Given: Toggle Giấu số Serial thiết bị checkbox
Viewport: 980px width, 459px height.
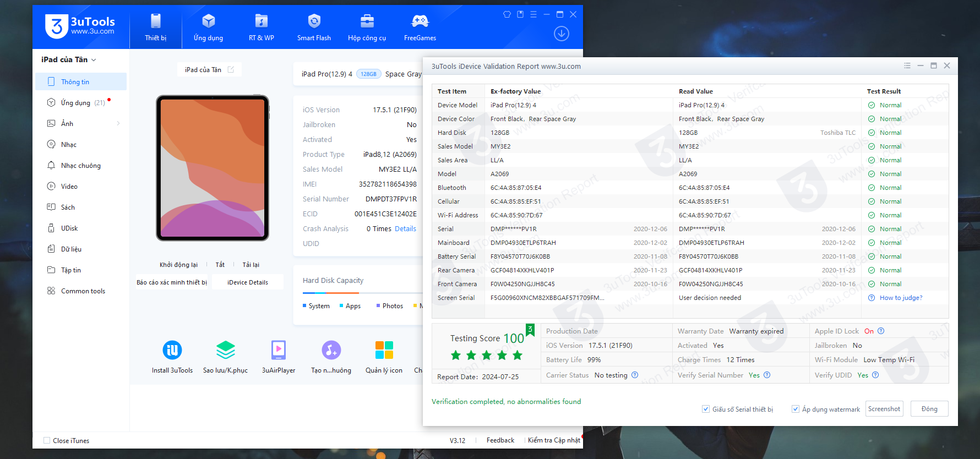Looking at the screenshot, I should tap(706, 409).
